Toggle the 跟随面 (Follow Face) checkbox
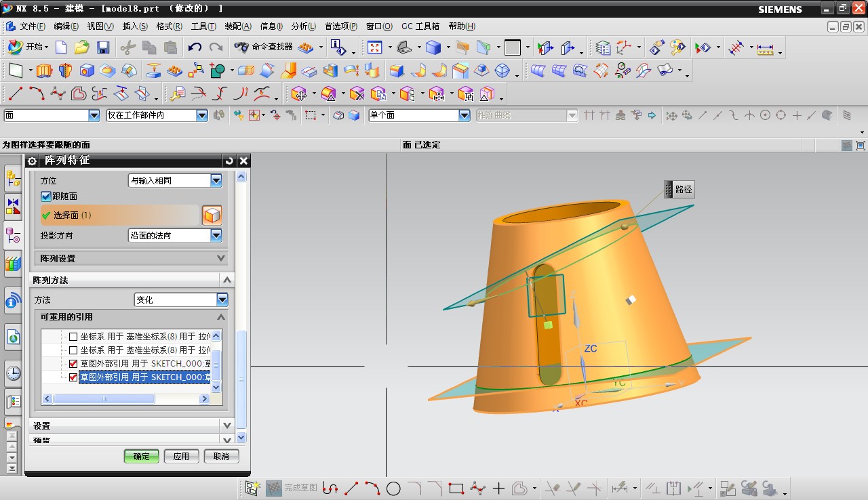The height and width of the screenshot is (500, 868). [46, 196]
